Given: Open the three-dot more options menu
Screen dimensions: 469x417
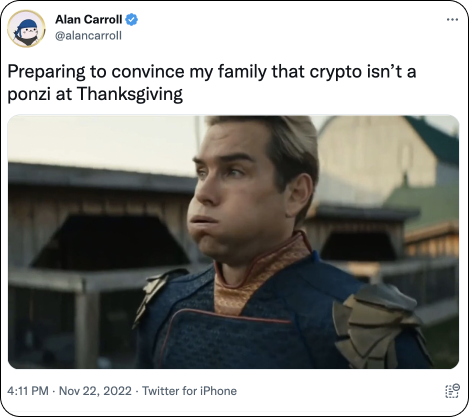Looking at the screenshot, I should coord(452,20).
